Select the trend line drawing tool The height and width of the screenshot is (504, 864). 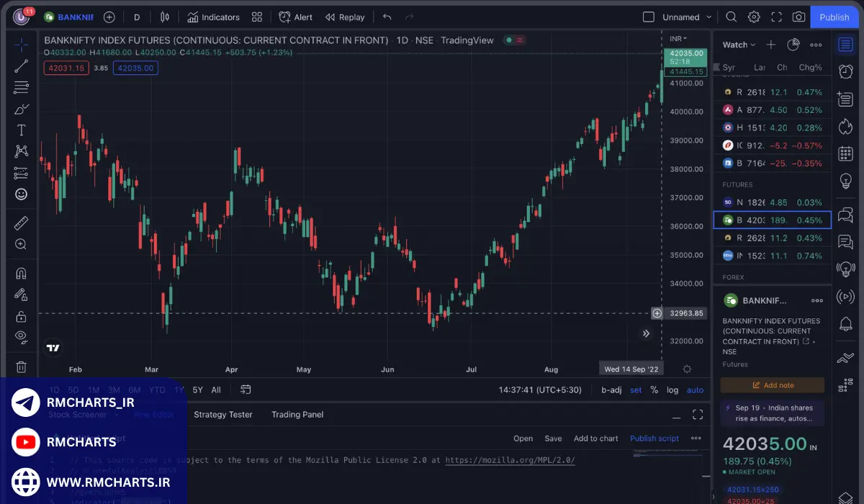pyautogui.click(x=21, y=66)
